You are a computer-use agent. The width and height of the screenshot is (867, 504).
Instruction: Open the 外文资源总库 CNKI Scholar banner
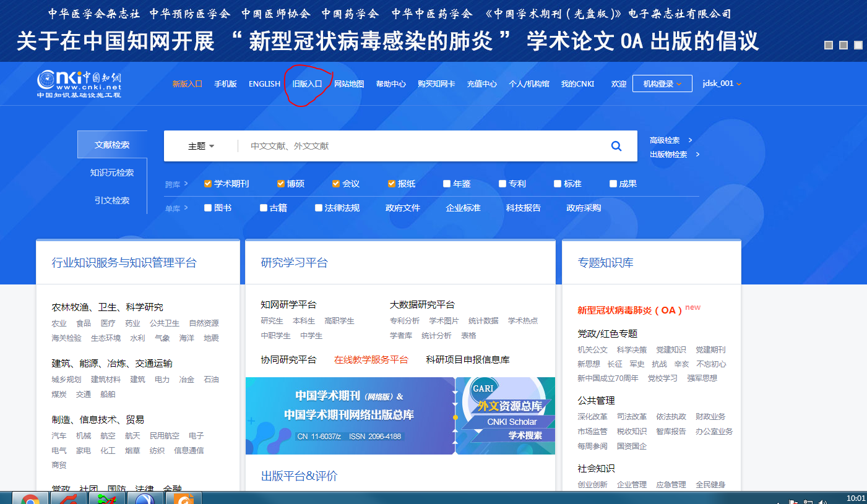coord(506,416)
